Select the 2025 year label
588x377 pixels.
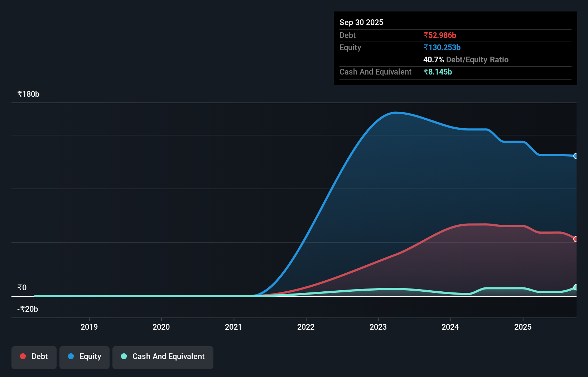click(523, 326)
